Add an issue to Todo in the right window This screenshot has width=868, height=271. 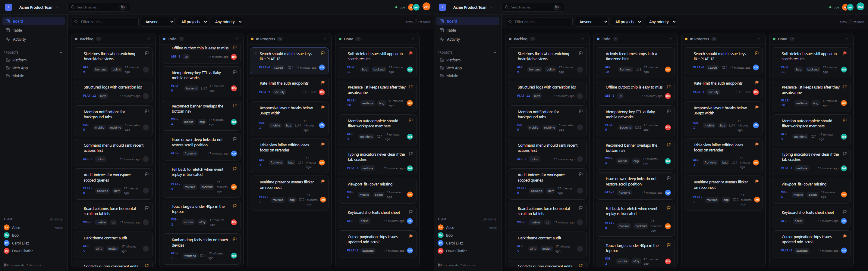(671, 39)
